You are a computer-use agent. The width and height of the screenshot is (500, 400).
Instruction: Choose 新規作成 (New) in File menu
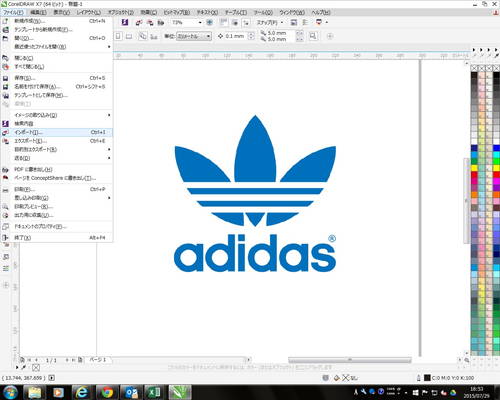[57, 21]
